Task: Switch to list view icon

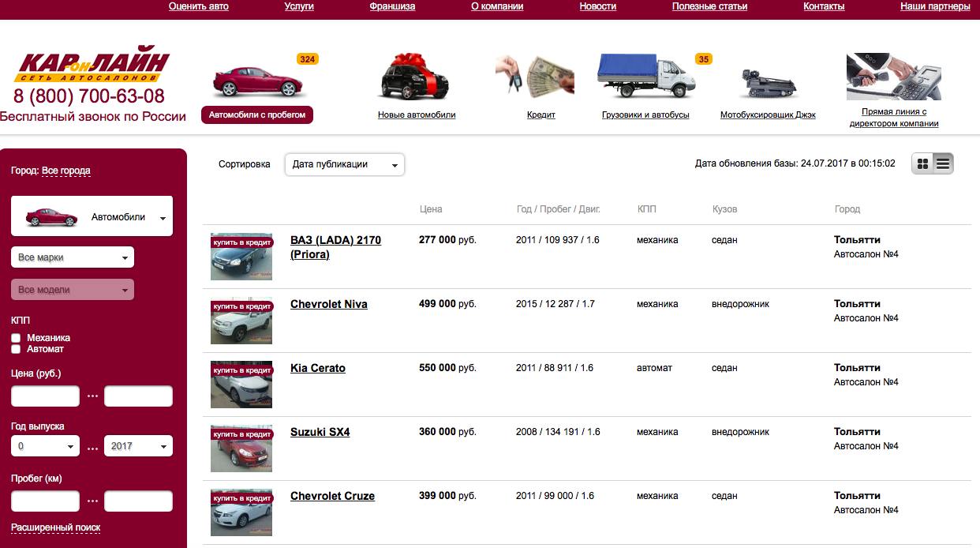Action: 944,163
